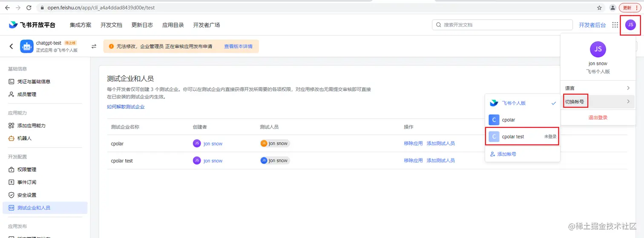The width and height of the screenshot is (644, 238).
Task: Click 添加测试人员 in the cpolar row
Action: (x=440, y=143)
